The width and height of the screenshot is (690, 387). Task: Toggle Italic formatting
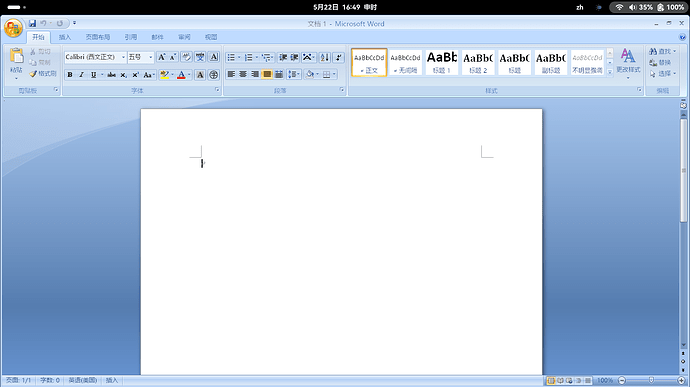click(81, 75)
